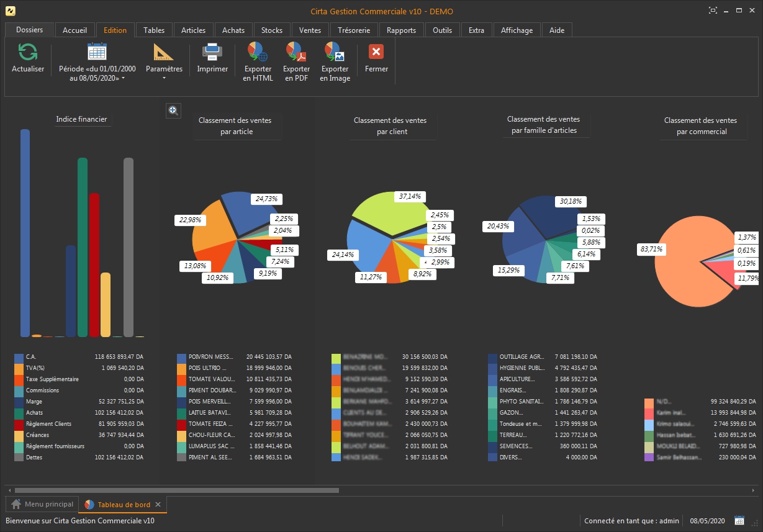Switch to the Rapports tab

(401, 30)
